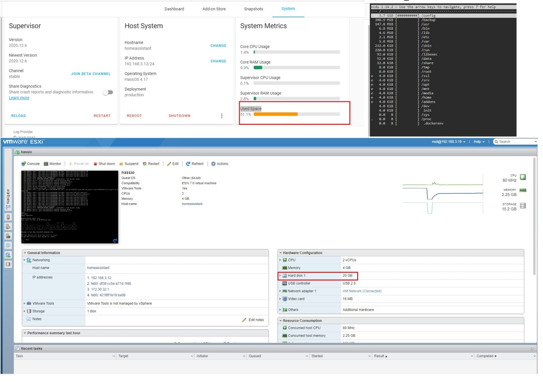Image resolution: width=543 pixels, height=392 pixels.
Task: Click the Used Space progress bar
Action: tap(297, 114)
